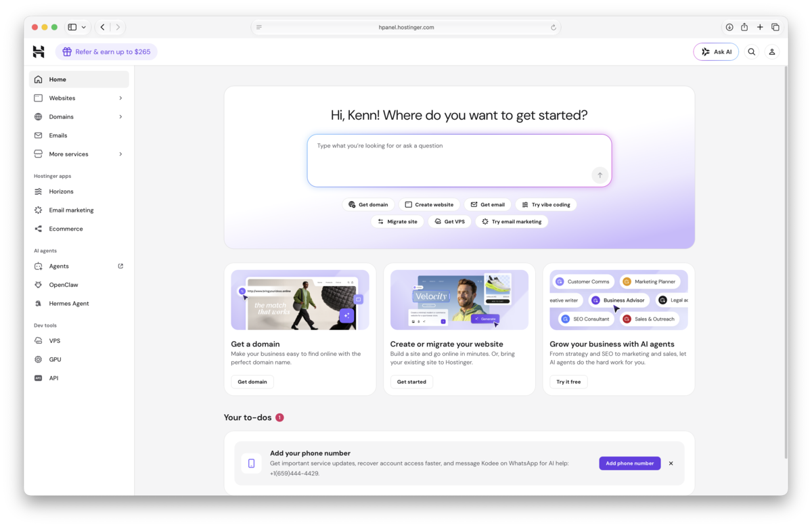Viewport: 812px width, 527px height.
Task: Click the phone icon in to-do card
Action: [251, 463]
